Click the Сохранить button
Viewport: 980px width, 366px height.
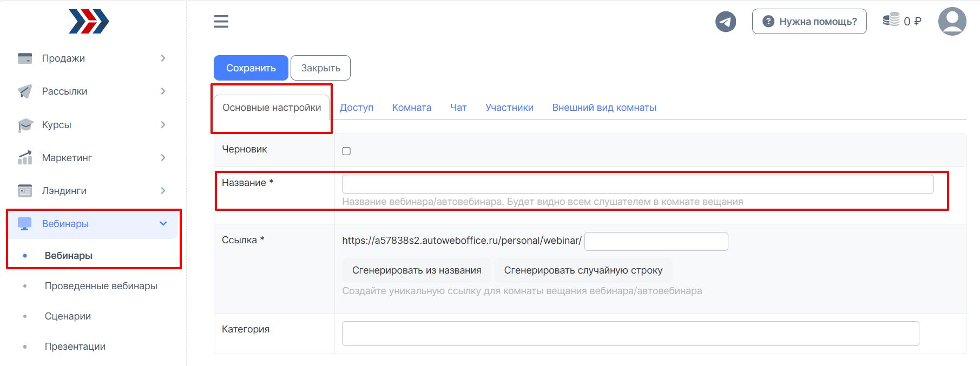[251, 68]
